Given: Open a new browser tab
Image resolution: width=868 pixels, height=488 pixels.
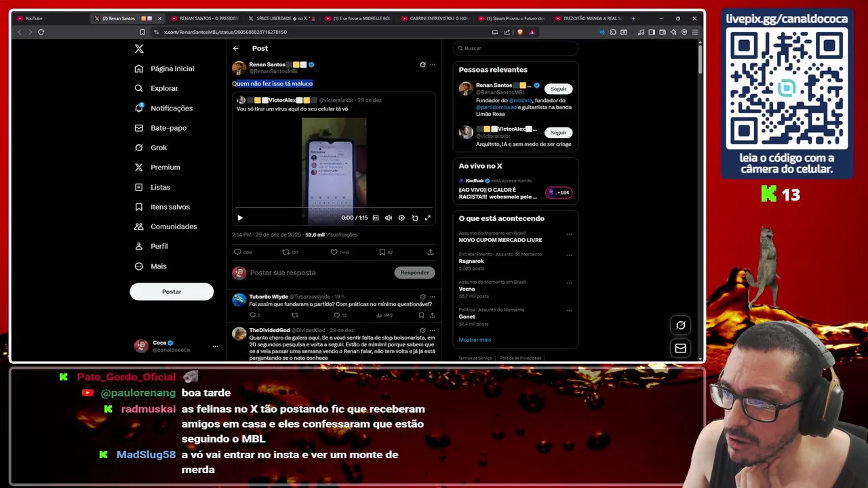Looking at the screenshot, I should [x=633, y=18].
